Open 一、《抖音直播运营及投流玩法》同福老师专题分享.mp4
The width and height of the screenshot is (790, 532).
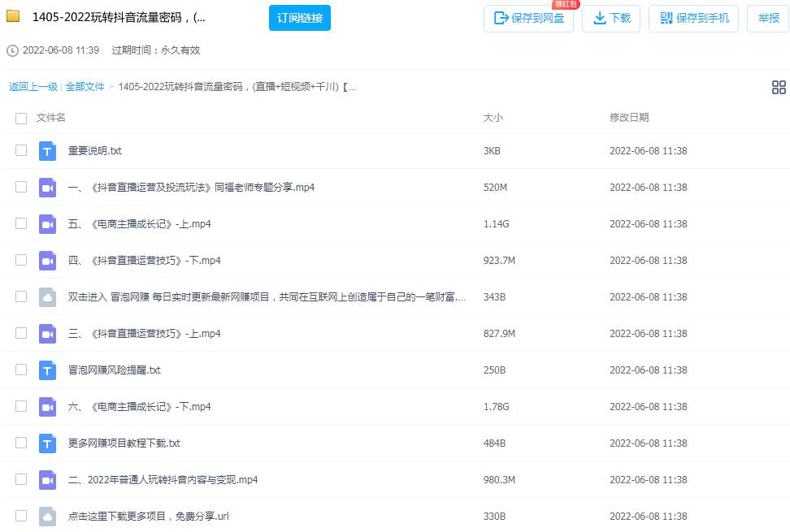(192, 188)
